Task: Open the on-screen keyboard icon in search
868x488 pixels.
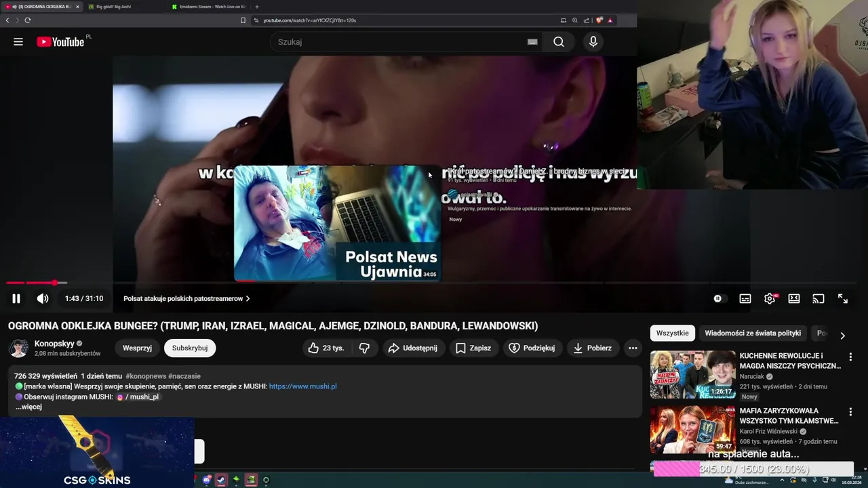Action: point(532,42)
